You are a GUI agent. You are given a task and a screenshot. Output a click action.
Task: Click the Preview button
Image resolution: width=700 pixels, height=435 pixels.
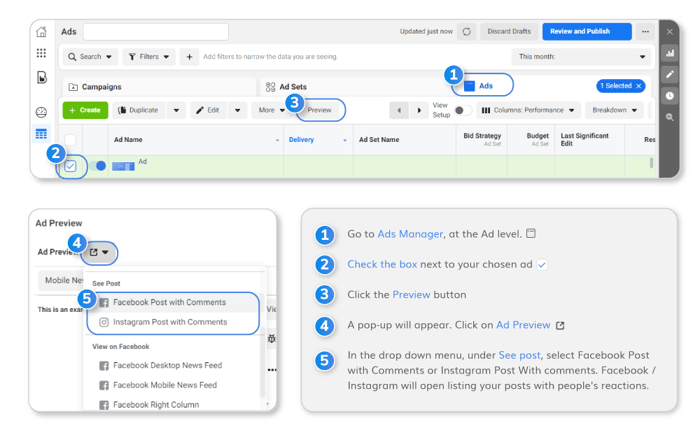[x=320, y=110]
